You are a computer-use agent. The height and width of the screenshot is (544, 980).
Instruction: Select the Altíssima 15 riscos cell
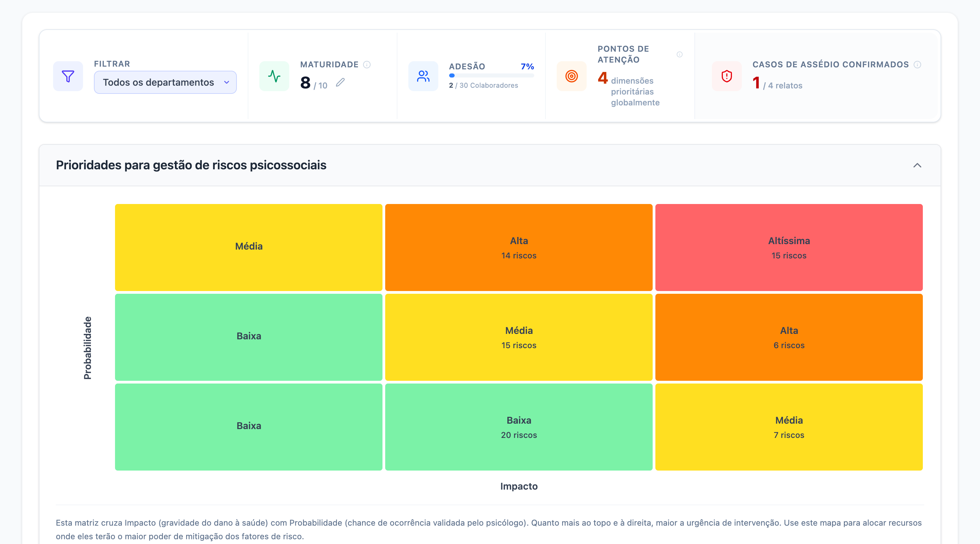[x=789, y=248]
